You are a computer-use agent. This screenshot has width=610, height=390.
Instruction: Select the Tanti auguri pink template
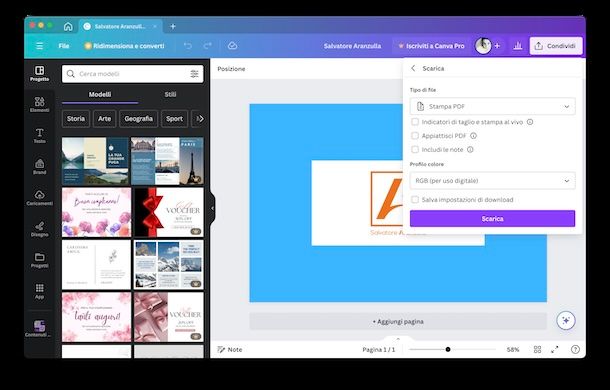tap(96, 317)
